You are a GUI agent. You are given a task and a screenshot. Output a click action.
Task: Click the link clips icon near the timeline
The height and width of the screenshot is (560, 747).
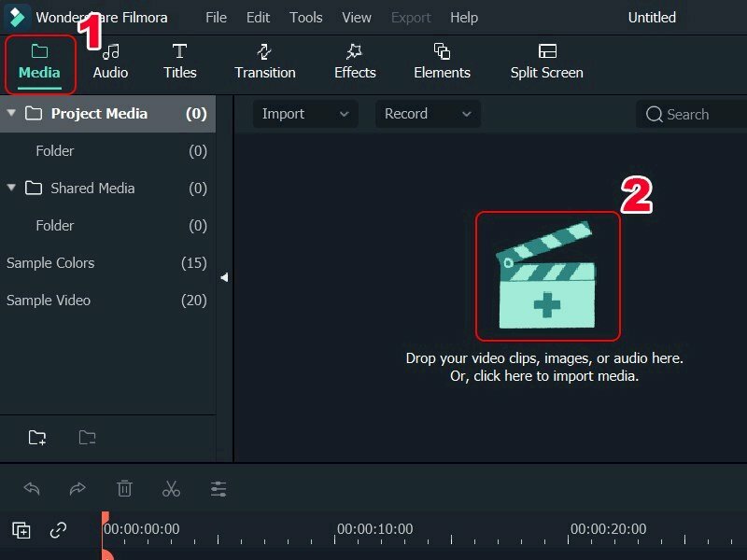tap(59, 530)
